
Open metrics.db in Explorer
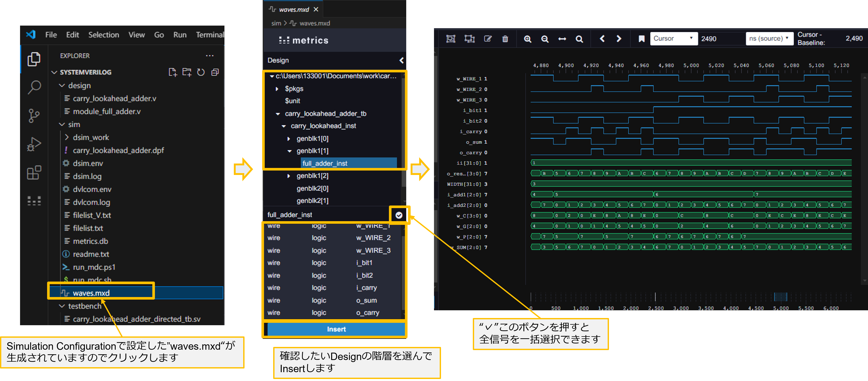(x=90, y=241)
